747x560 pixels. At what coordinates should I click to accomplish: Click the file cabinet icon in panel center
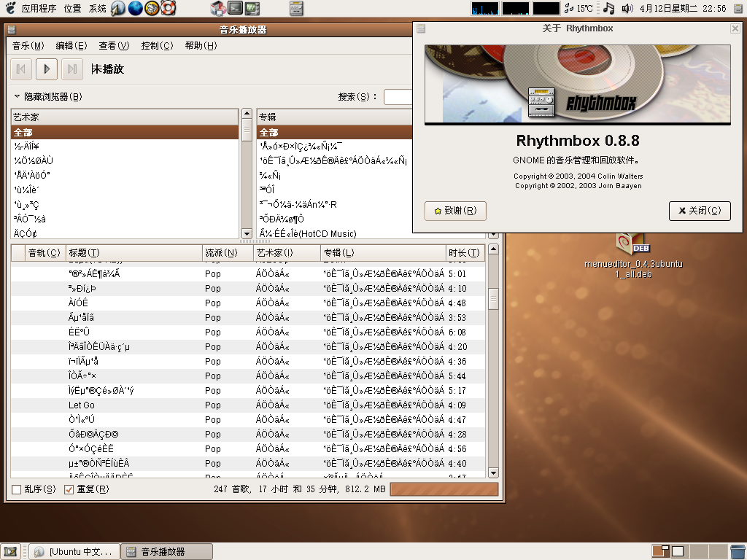click(296, 8)
